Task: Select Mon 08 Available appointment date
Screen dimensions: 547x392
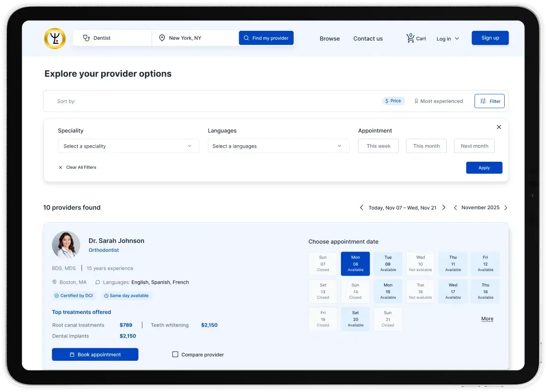Action: click(356, 264)
